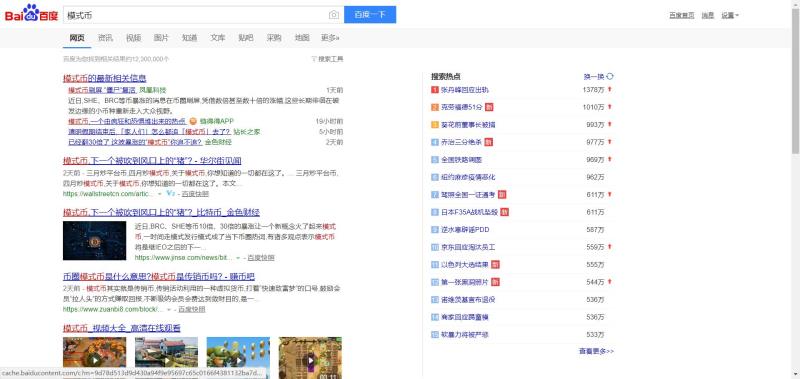Click the camera image-search icon

334,15
